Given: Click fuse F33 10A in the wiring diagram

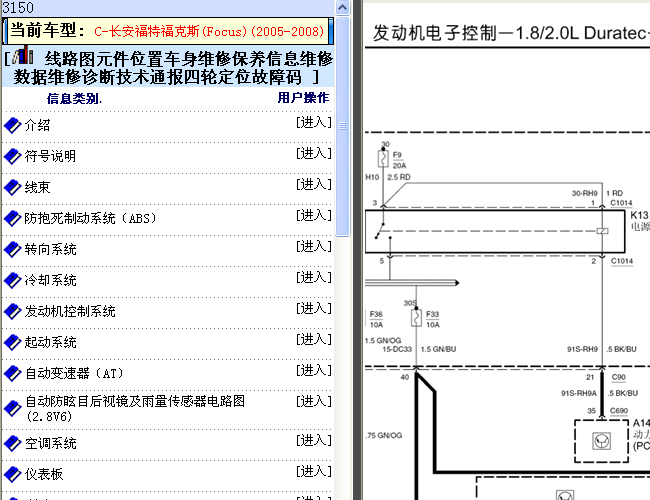Looking at the screenshot, I should tap(416, 318).
